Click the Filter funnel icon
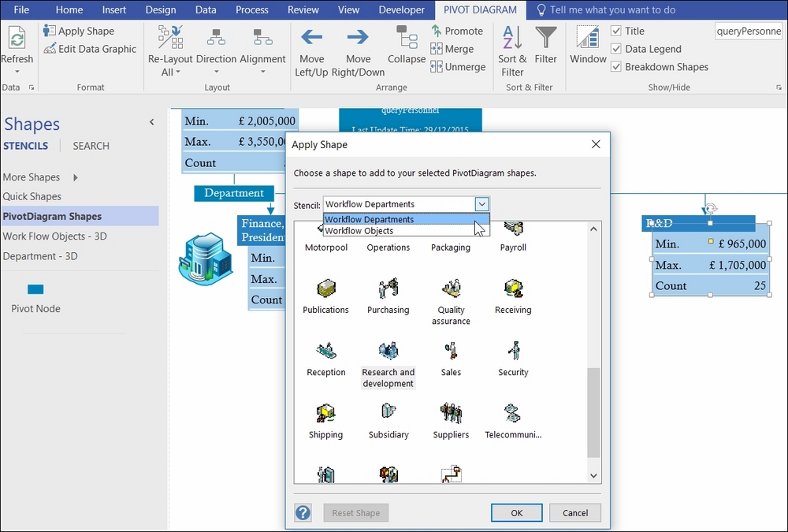Viewport: 788px width, 532px height. [x=546, y=38]
